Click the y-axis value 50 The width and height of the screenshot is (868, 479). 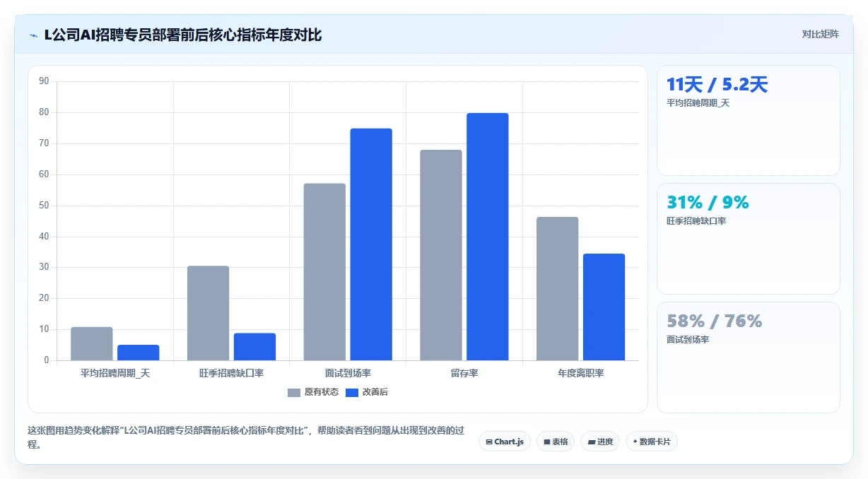click(44, 206)
